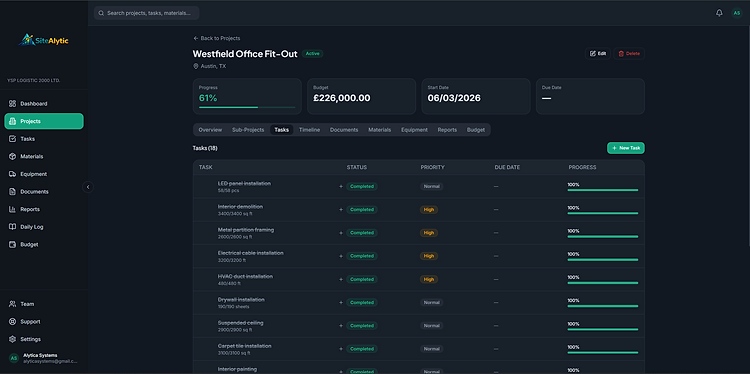
Task: Click plus icon on LED panel installation row
Action: (x=341, y=187)
